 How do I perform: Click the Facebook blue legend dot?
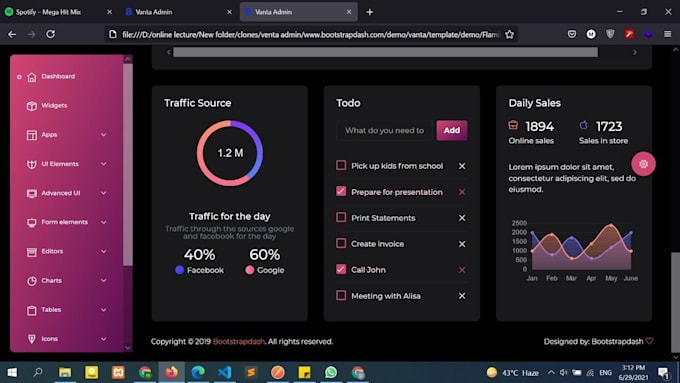(179, 270)
